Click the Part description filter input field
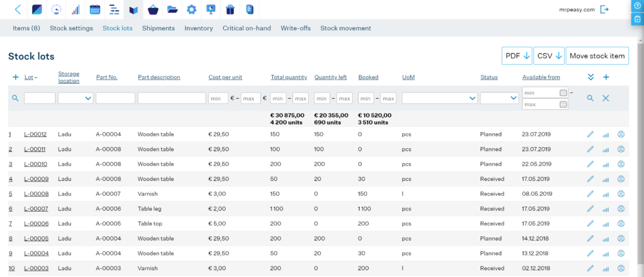This screenshot has height=277, width=644. pos(172,98)
